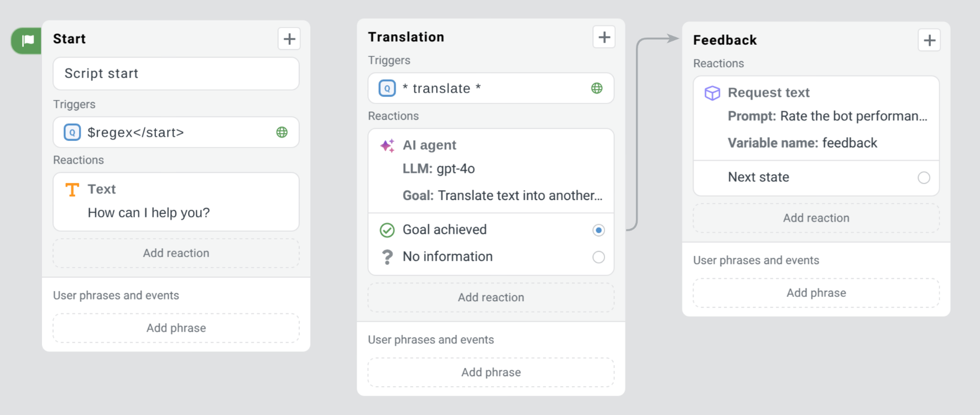Add a phrase under Translation block
Viewport: 980px width, 415px height.
[x=491, y=372]
